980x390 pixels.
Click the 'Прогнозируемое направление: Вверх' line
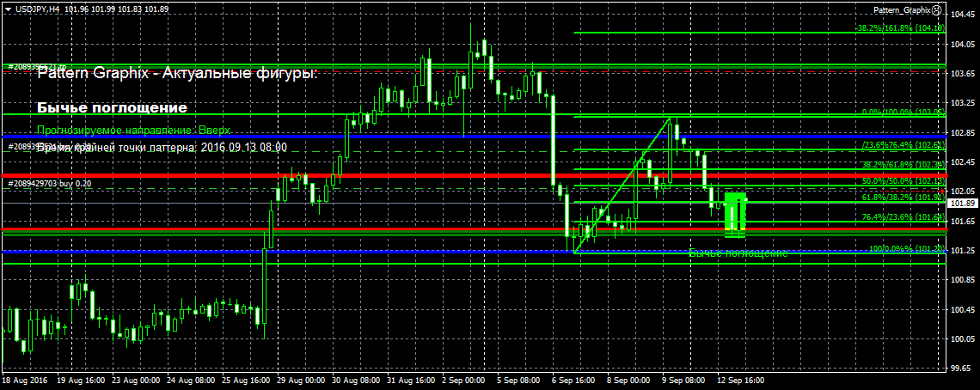pos(134,131)
